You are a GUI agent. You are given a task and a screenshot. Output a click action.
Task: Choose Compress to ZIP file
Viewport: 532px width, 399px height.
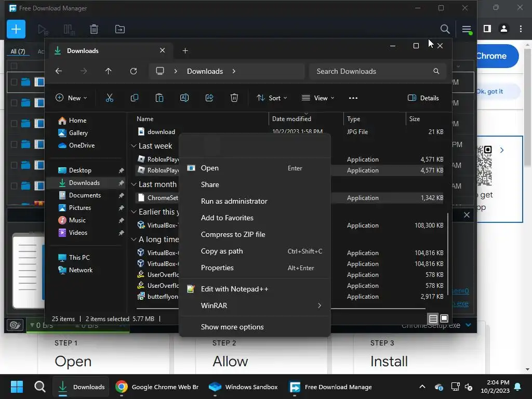pyautogui.click(x=255, y=234)
